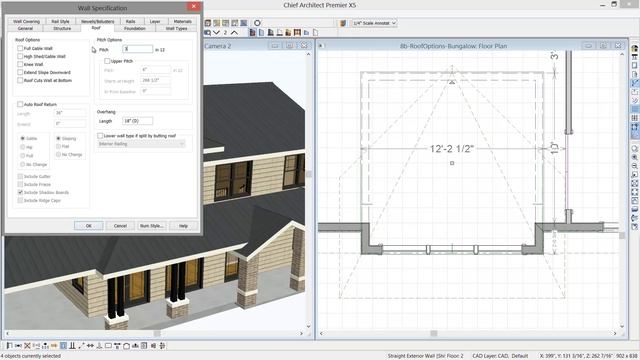640x360 pixels.
Task: Open the Interior Railing wall type dropdown
Action: click(x=142, y=144)
